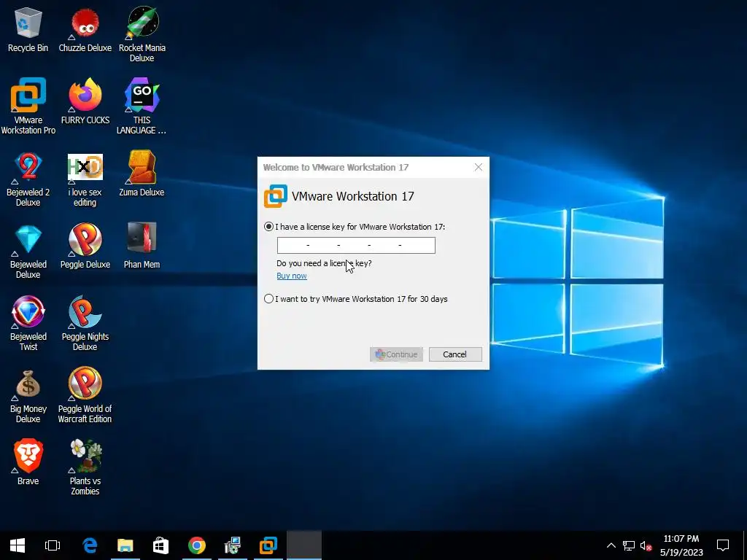Show hidden system tray icons
Viewport: 747px width, 560px height.
(611, 545)
